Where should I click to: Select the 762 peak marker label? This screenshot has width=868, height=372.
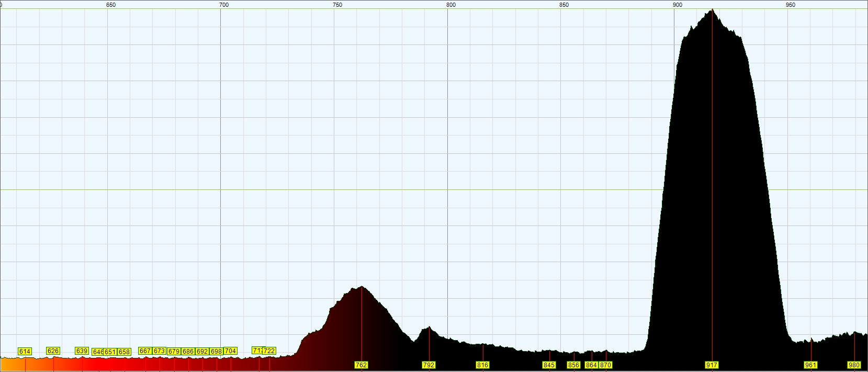tap(361, 365)
